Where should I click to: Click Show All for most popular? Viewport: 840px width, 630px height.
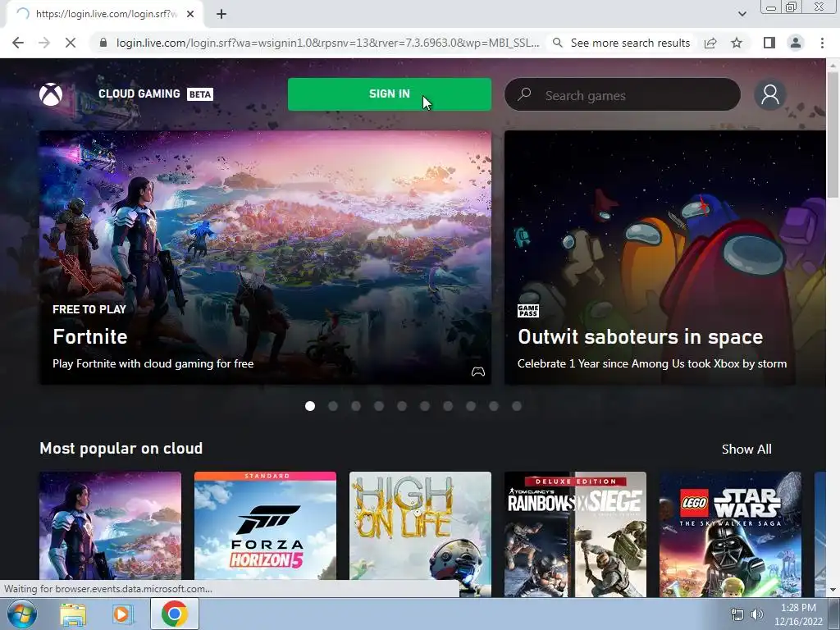[746, 449]
